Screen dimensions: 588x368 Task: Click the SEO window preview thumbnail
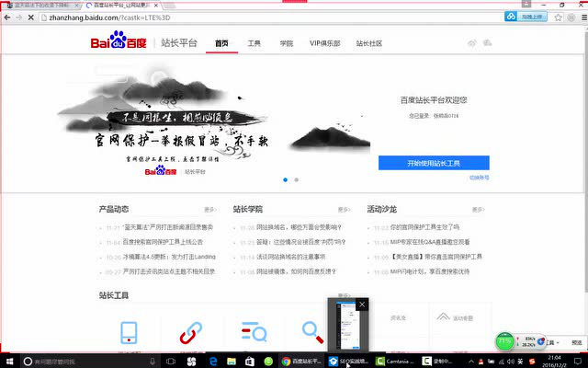pos(347,325)
